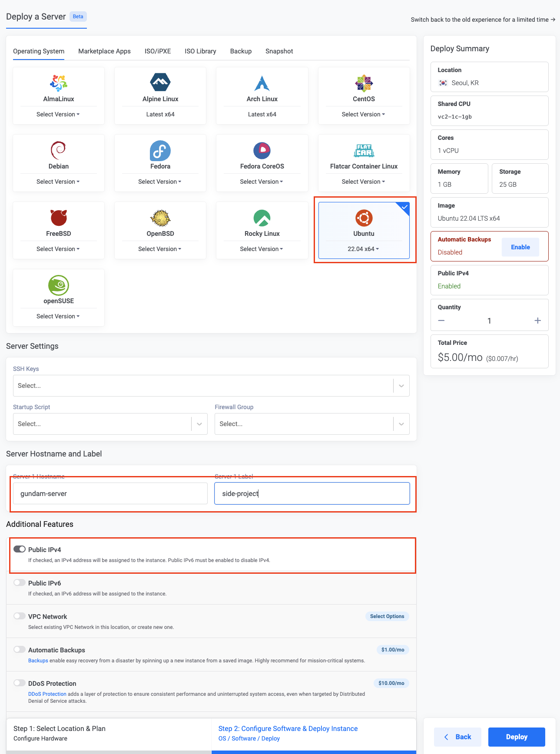Select the Ubuntu logo icon

pyautogui.click(x=364, y=218)
